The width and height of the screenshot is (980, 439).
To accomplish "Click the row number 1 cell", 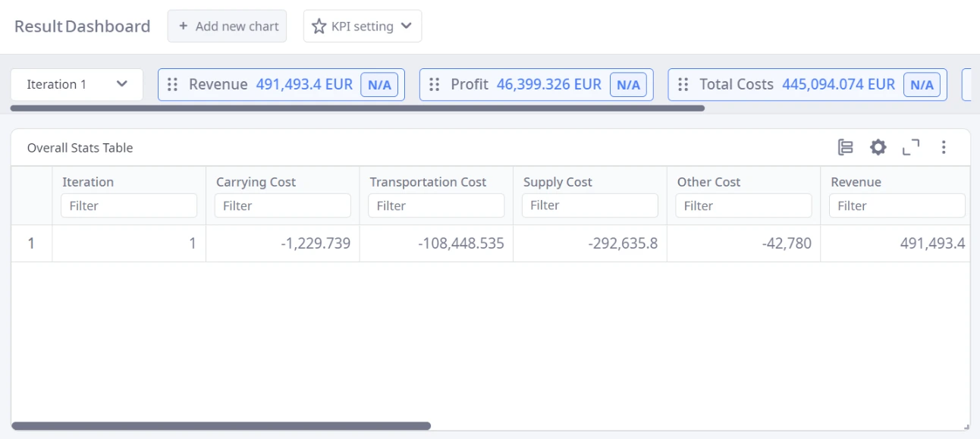I will 31,243.
